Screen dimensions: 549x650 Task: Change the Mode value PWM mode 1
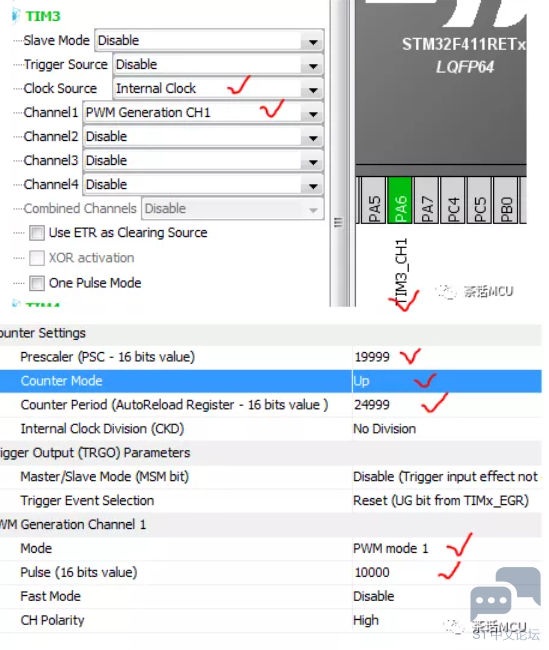pos(391,549)
